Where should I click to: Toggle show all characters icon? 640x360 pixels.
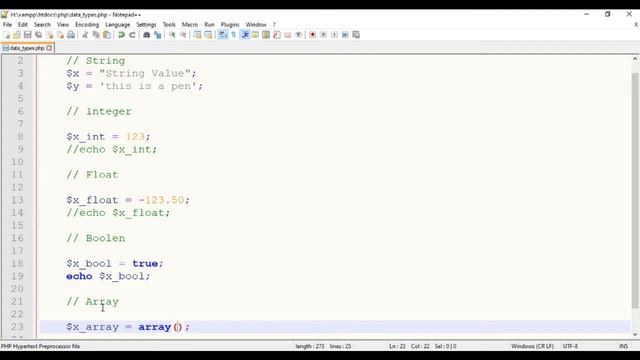coord(233,35)
